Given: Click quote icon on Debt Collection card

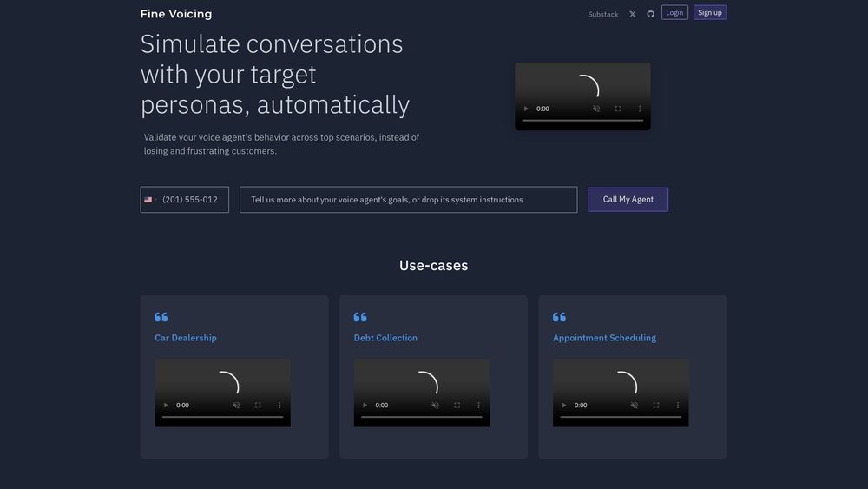Looking at the screenshot, I should click(360, 317).
